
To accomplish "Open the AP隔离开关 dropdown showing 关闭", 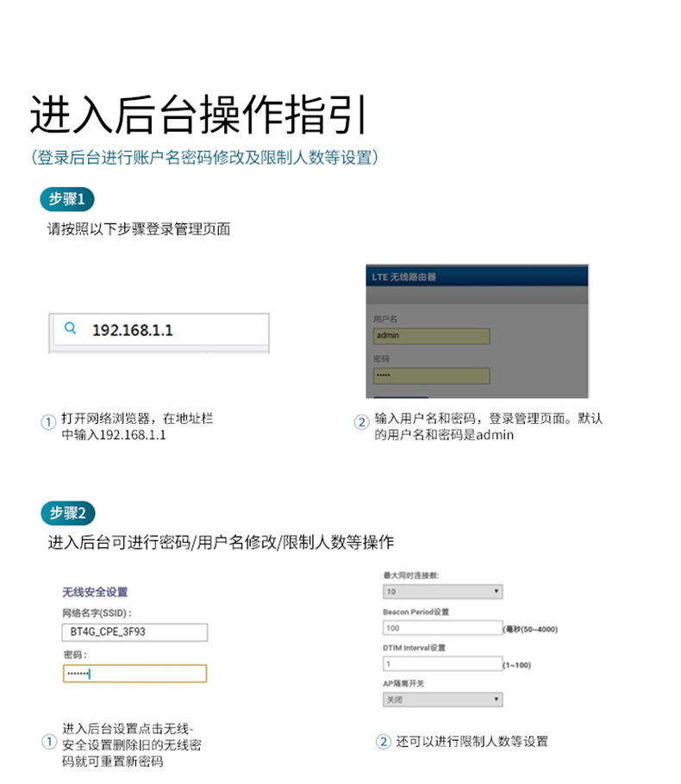I will 443,700.
